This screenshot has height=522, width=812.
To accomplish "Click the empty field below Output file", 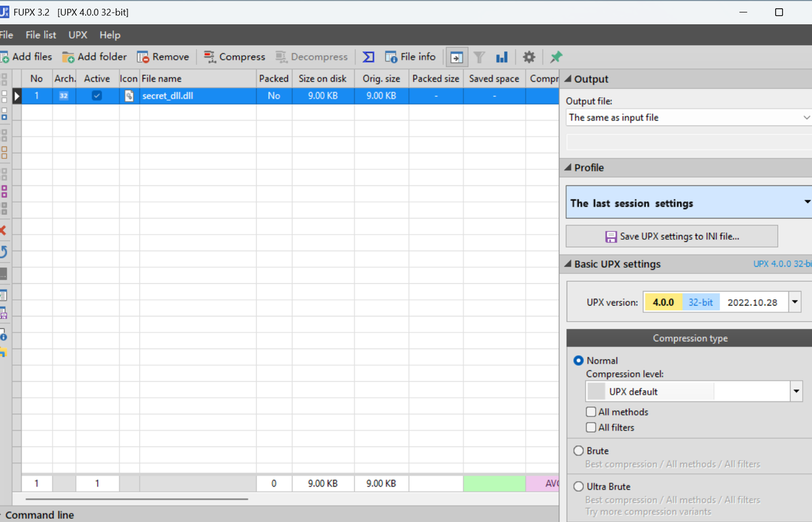I will 689,142.
